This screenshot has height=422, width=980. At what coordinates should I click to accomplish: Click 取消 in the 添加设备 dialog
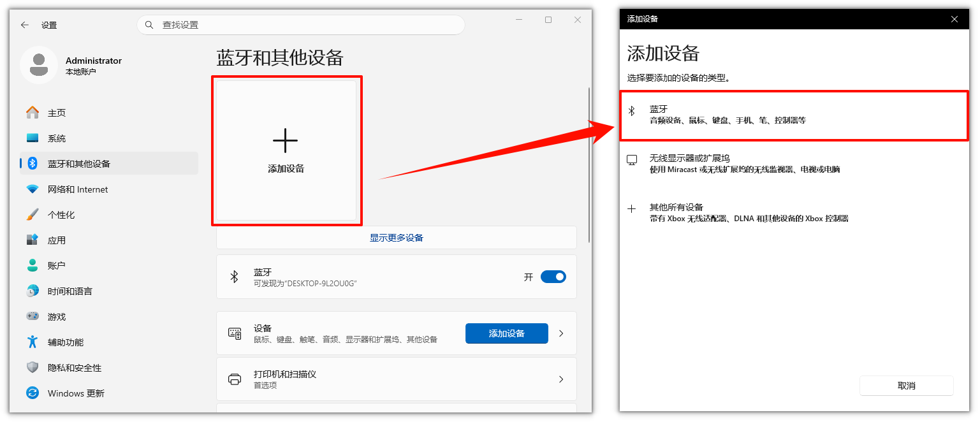click(907, 386)
